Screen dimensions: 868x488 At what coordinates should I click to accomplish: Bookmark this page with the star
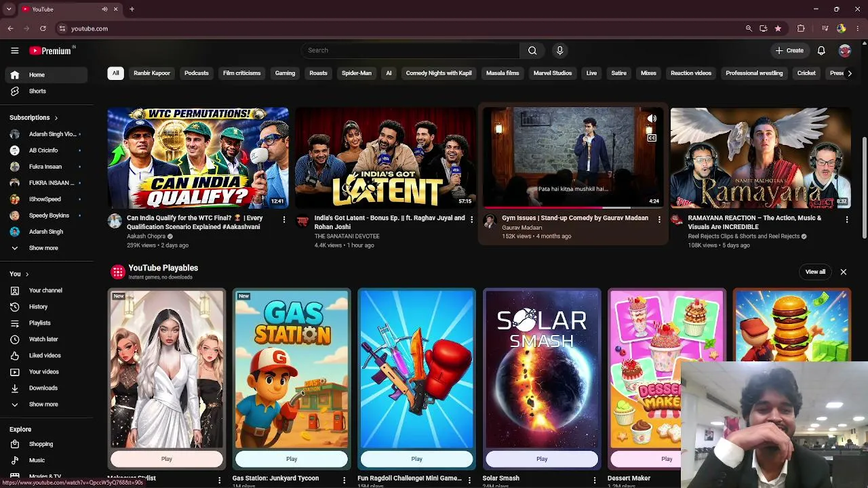pyautogui.click(x=778, y=28)
